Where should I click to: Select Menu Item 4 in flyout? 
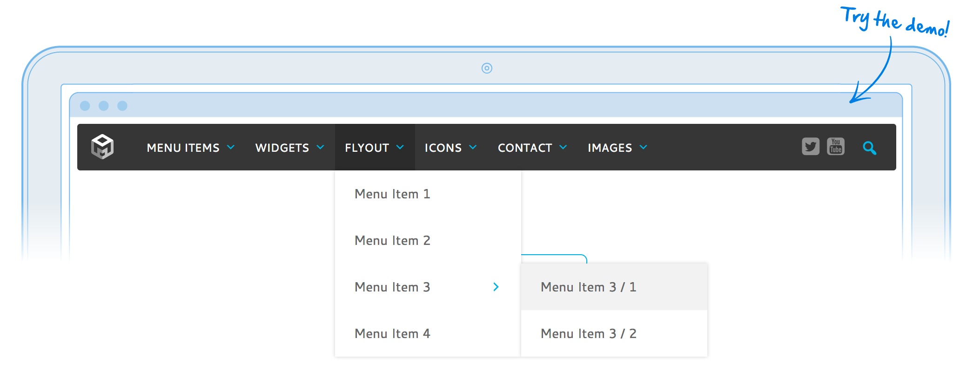392,333
